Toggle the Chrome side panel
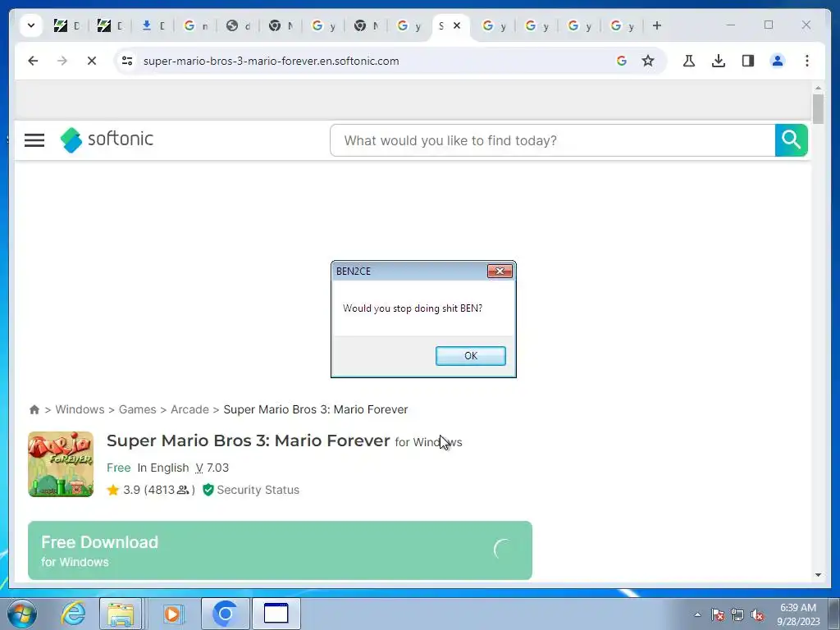840x630 pixels. coord(748,61)
